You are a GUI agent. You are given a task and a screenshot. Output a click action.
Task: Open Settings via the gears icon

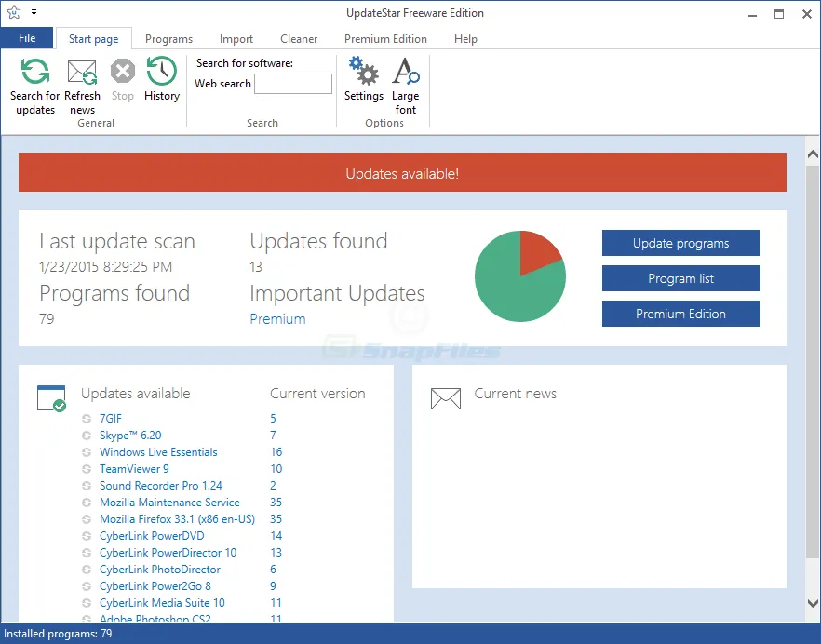pos(364,71)
